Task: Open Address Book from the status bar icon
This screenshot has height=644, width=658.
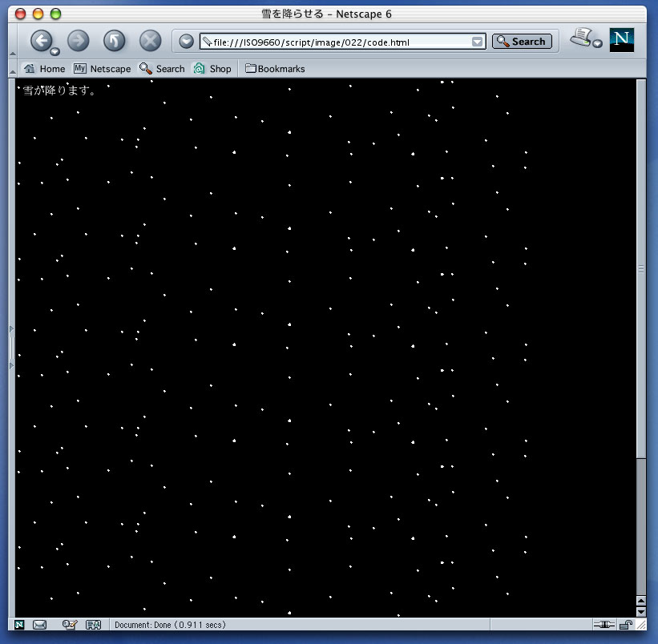Action: point(93,625)
